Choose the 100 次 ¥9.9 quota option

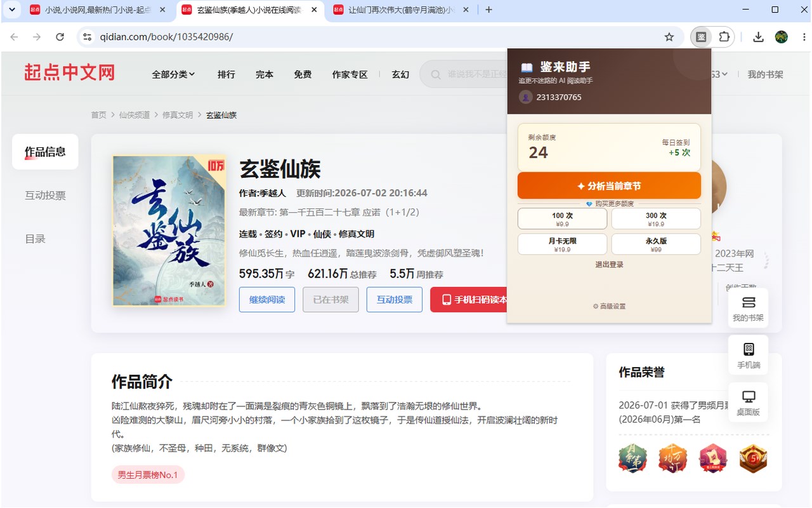coord(563,219)
